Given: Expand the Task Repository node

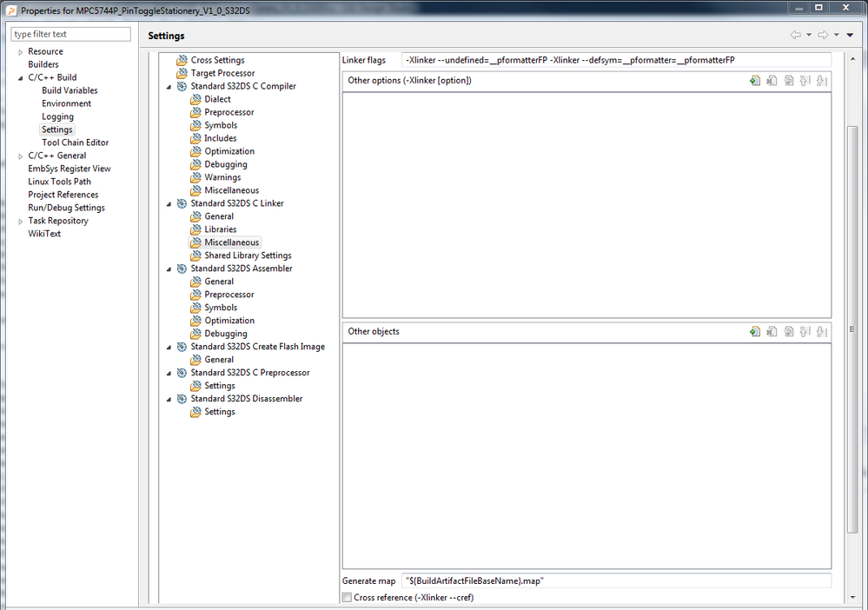Looking at the screenshot, I should coord(21,222).
